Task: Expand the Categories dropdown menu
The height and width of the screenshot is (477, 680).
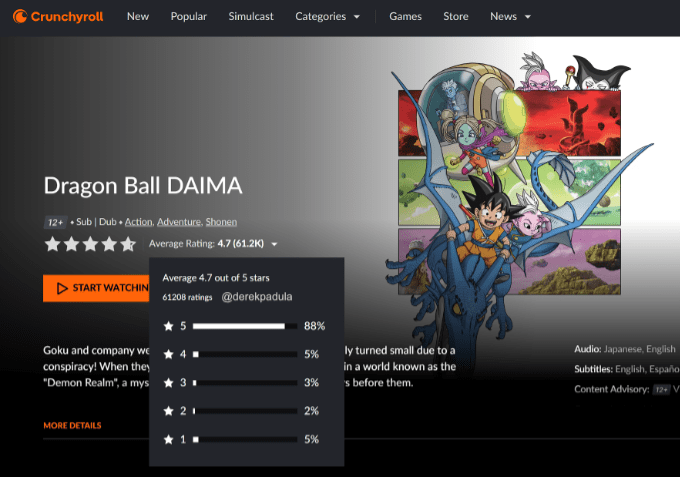Action: [328, 17]
